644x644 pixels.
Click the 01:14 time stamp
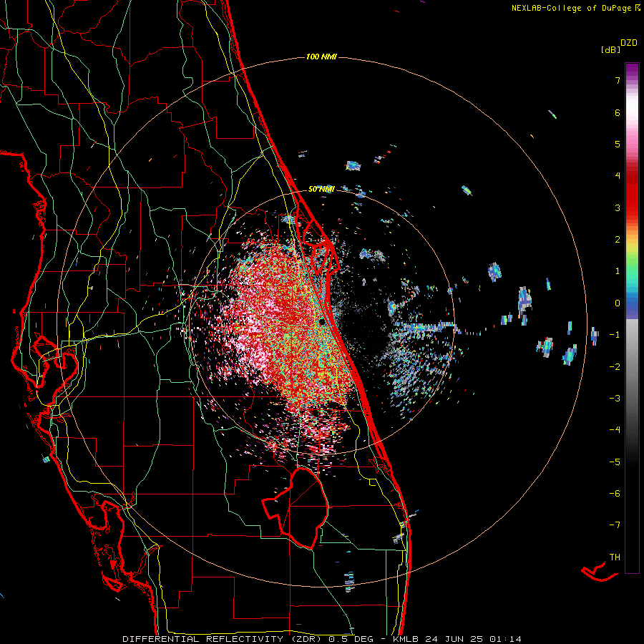pos(505,639)
